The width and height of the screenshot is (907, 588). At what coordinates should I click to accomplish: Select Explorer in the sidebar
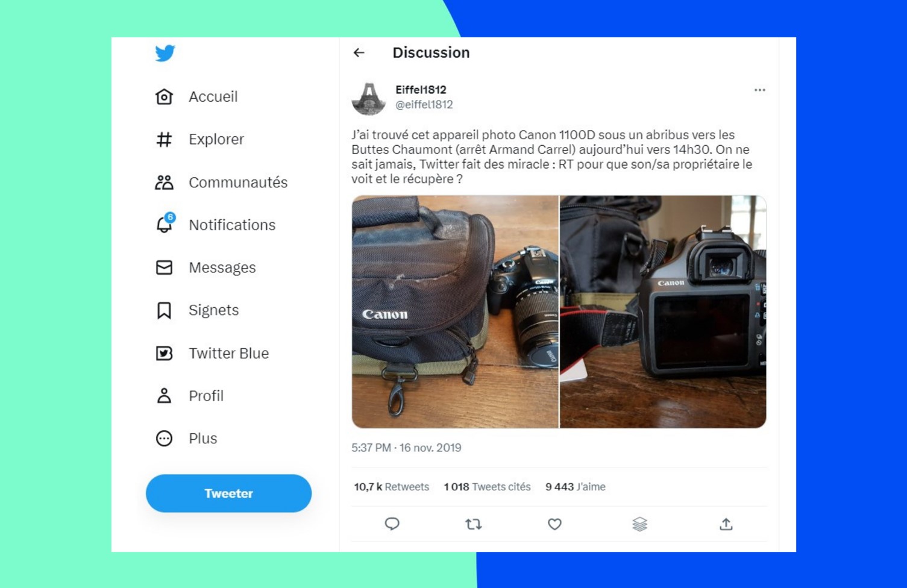199,139
